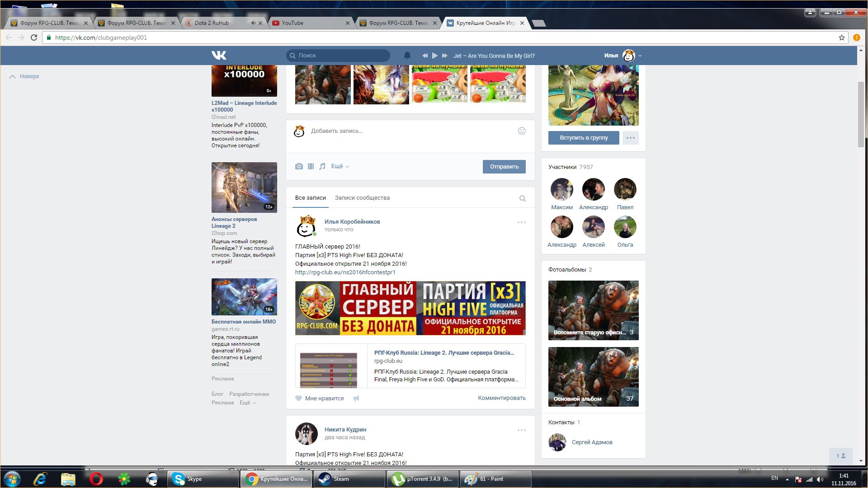Open contact Сергей Адамов
This screenshot has width=868, height=488.
[592, 442]
